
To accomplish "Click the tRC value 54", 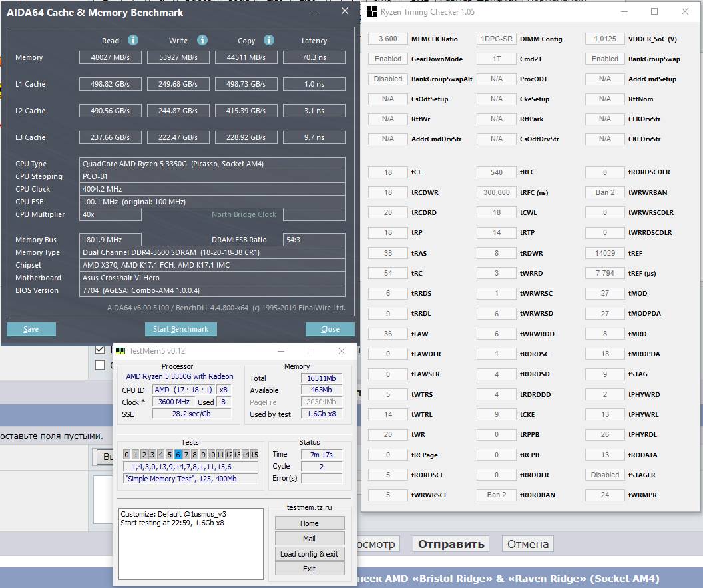I will [388, 273].
